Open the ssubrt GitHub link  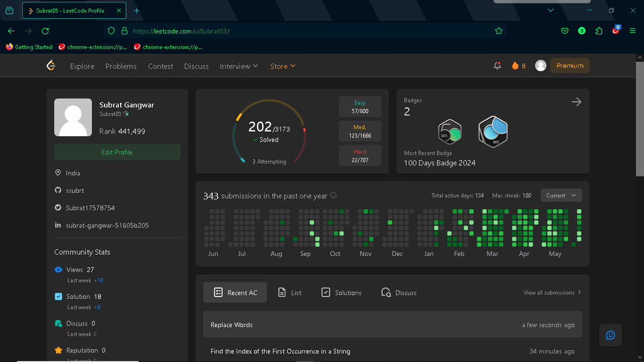coord(75,190)
